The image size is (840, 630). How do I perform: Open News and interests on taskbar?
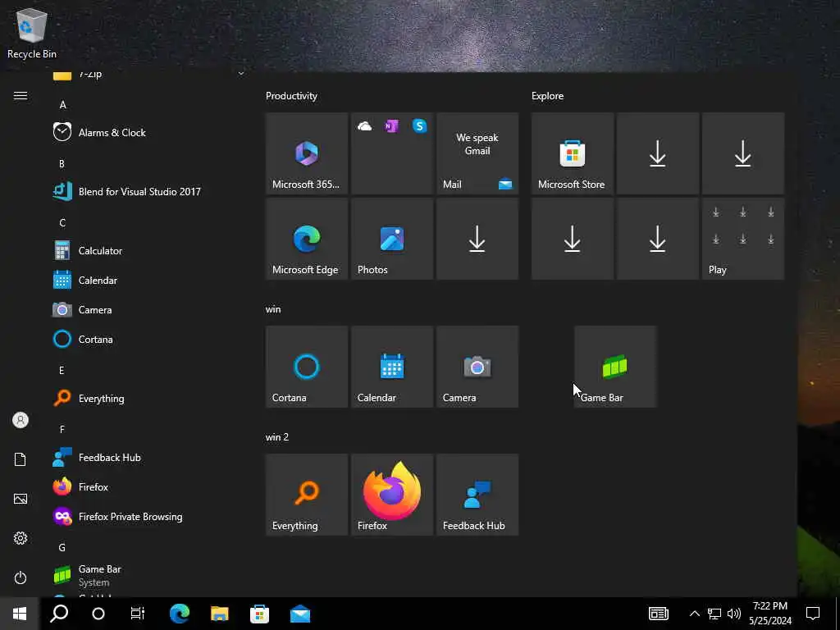point(659,614)
